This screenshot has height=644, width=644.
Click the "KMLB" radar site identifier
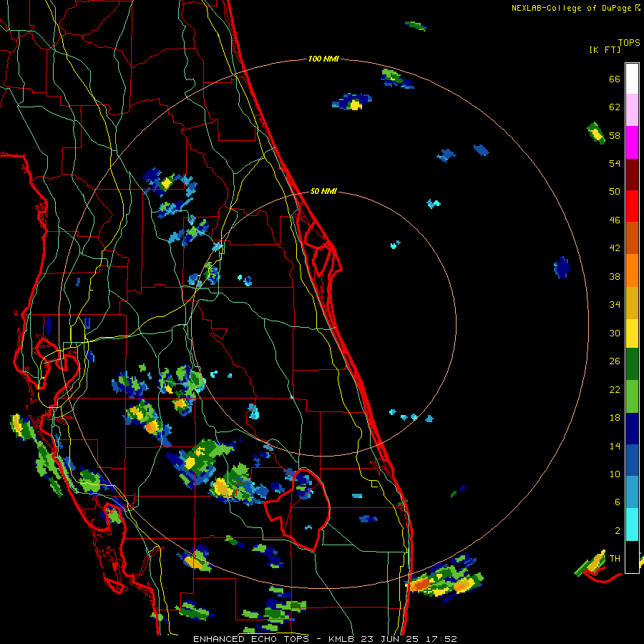coord(342,639)
